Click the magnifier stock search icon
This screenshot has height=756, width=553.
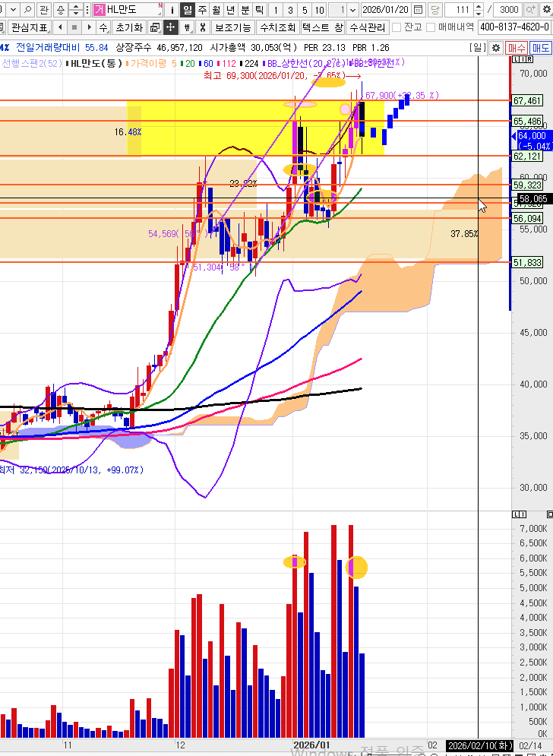click(x=27, y=10)
